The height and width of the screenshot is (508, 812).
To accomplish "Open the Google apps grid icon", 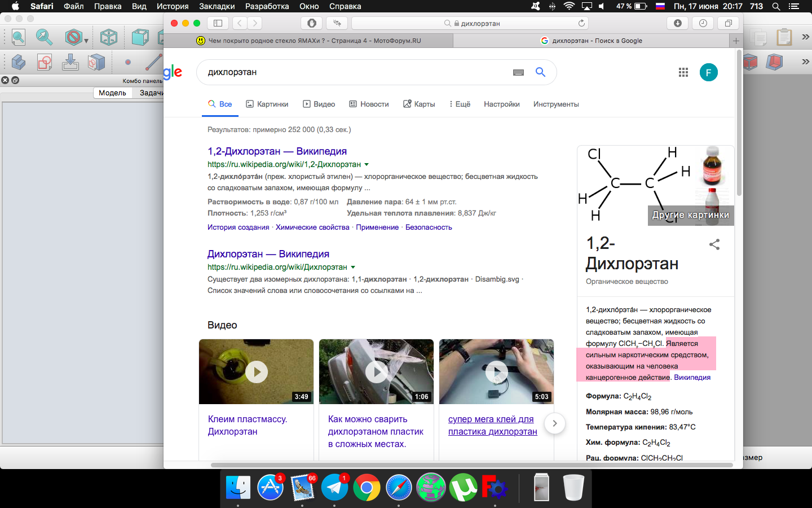I will pos(683,72).
